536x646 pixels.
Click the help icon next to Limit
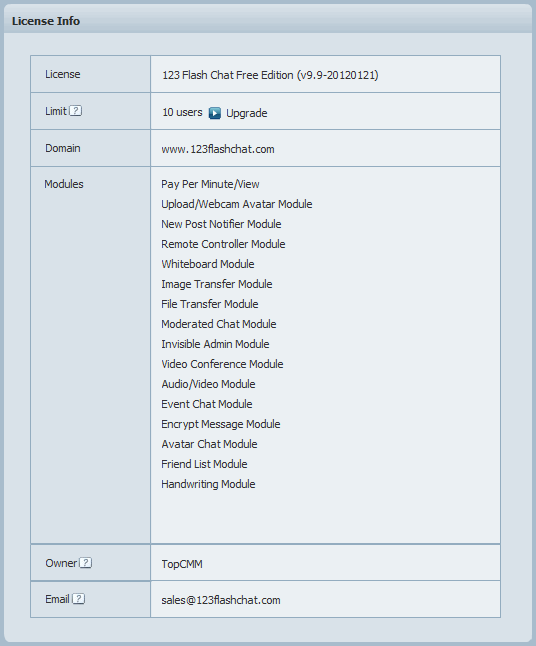(75, 111)
